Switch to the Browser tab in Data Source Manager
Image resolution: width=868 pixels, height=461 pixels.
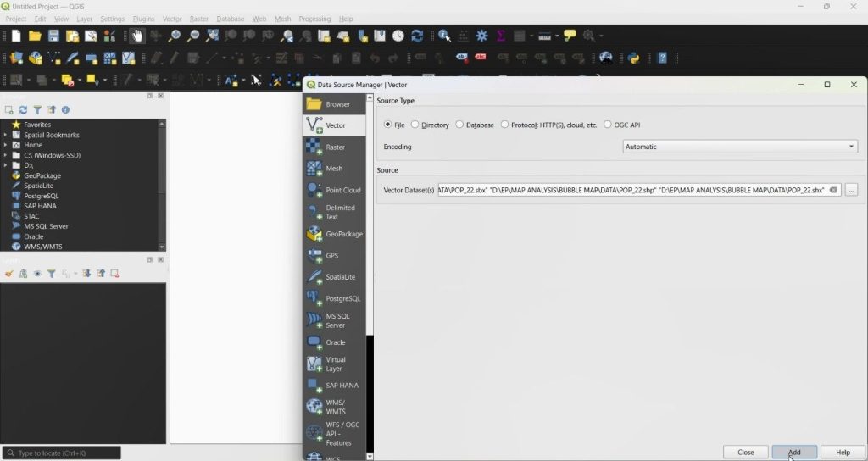pos(334,104)
